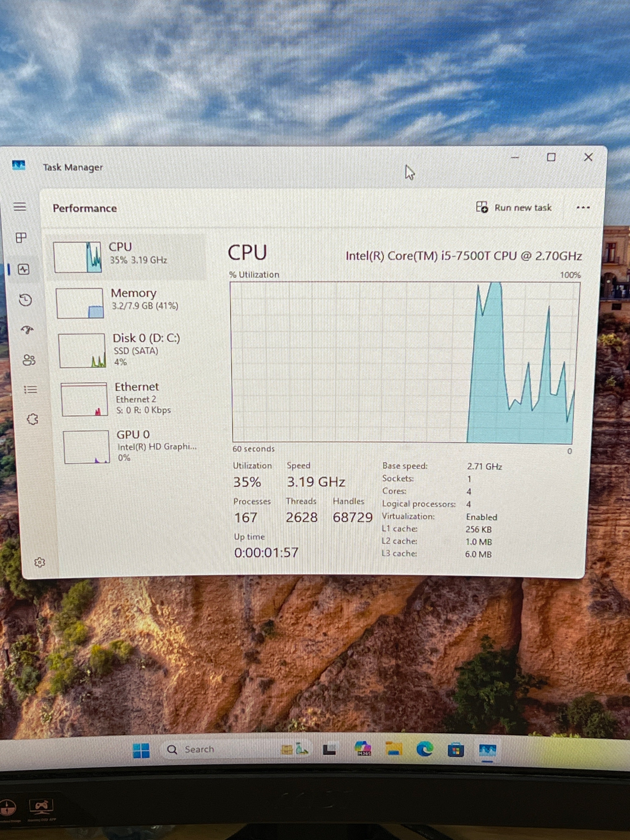Click the Speed value 3.19 GHz
Image resolution: width=630 pixels, height=840 pixels.
pyautogui.click(x=316, y=481)
